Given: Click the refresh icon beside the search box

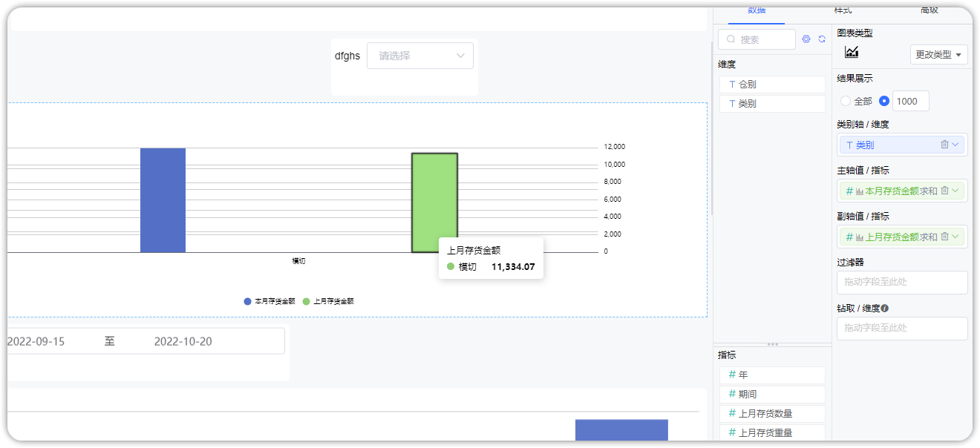Looking at the screenshot, I should click(822, 39).
